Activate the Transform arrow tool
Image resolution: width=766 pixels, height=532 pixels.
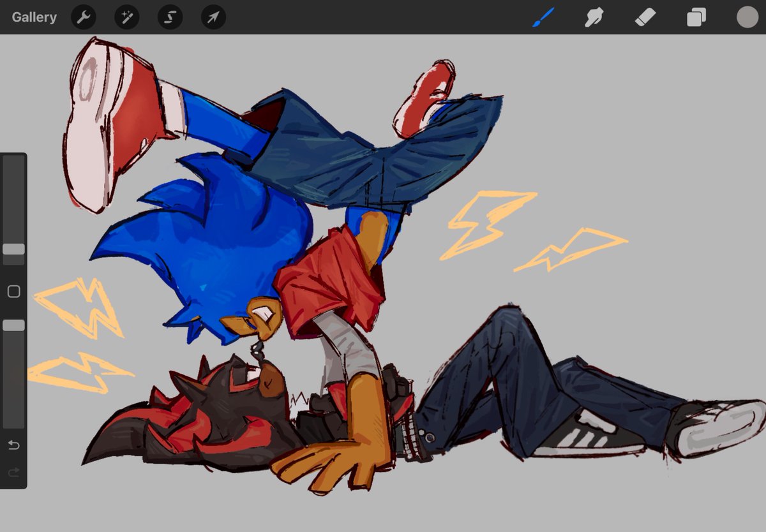[x=214, y=17]
